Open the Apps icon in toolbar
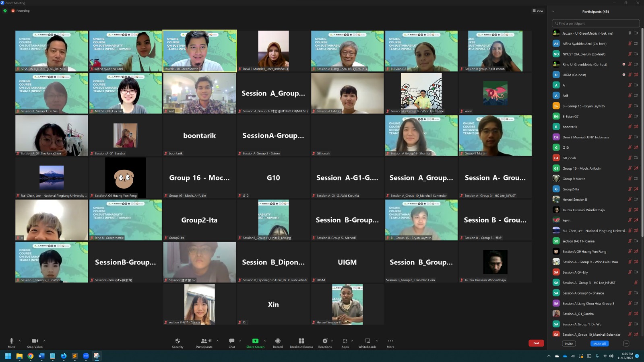The height and width of the screenshot is (362, 644). point(345,341)
